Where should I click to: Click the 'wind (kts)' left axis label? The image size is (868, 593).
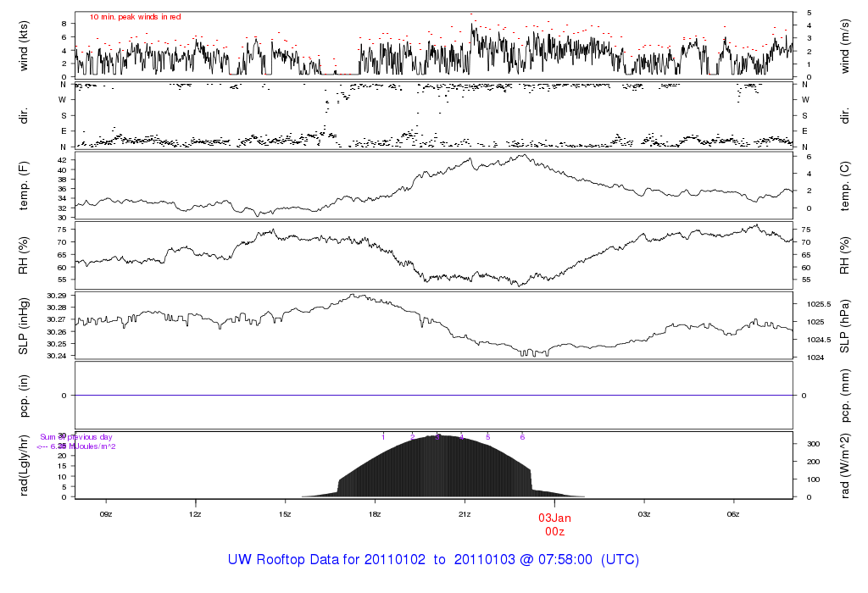click(24, 44)
